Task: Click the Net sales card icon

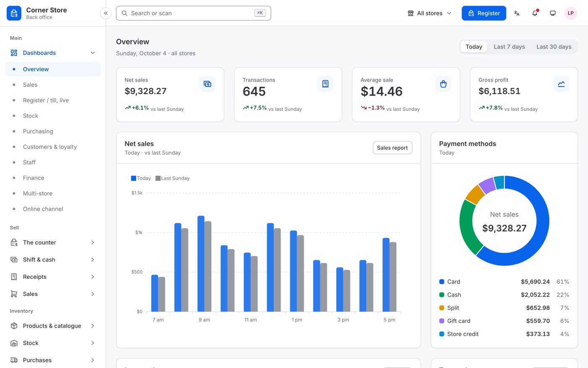Action: (207, 84)
